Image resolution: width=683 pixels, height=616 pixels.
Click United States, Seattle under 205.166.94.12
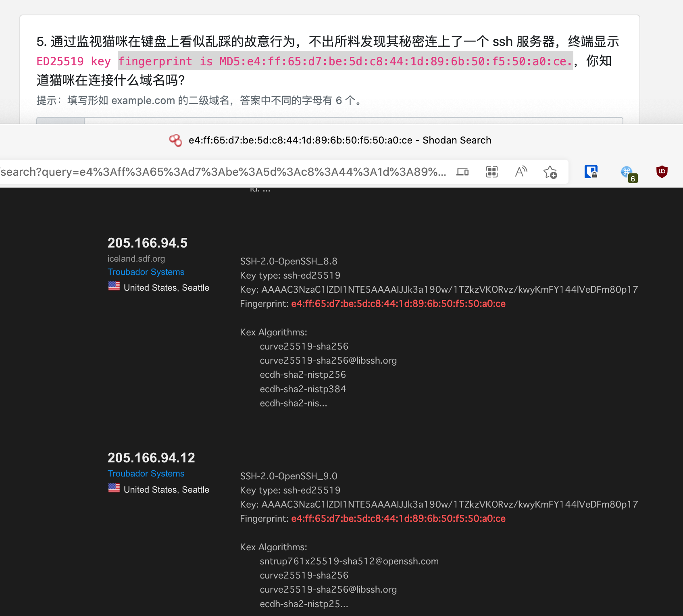(x=167, y=490)
